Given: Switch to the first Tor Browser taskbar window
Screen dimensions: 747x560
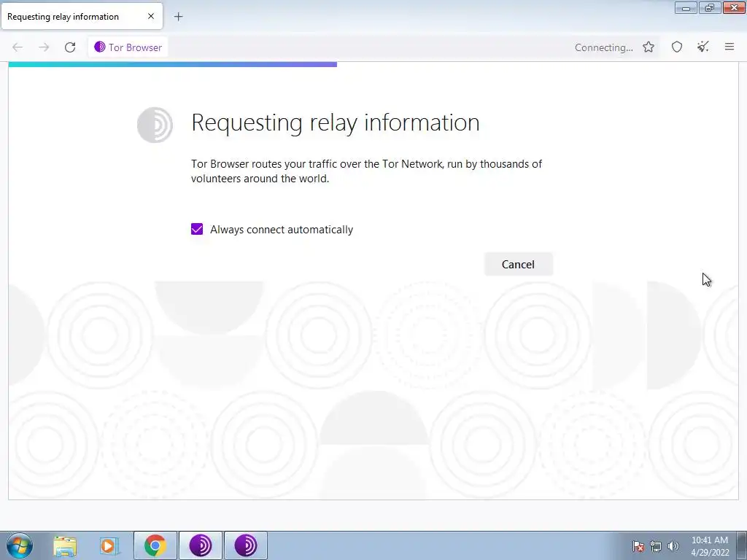Looking at the screenshot, I should (201, 545).
